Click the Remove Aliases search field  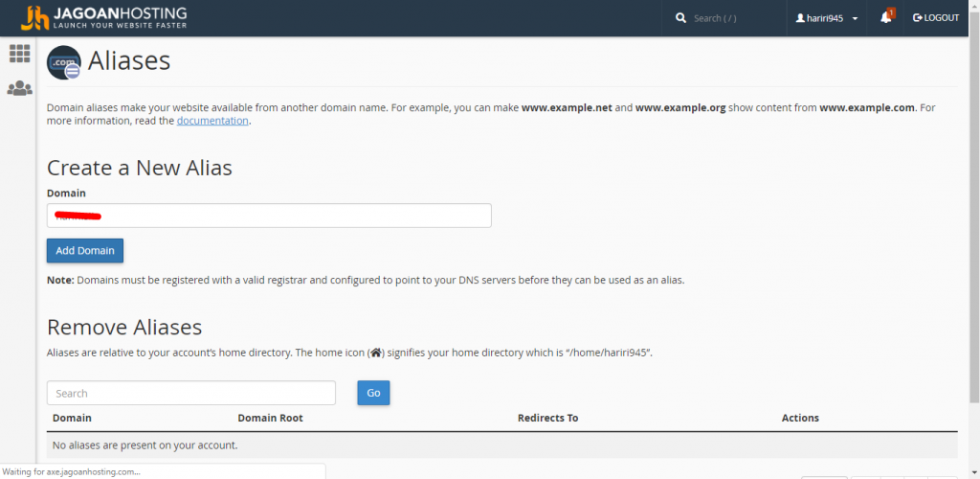point(191,393)
